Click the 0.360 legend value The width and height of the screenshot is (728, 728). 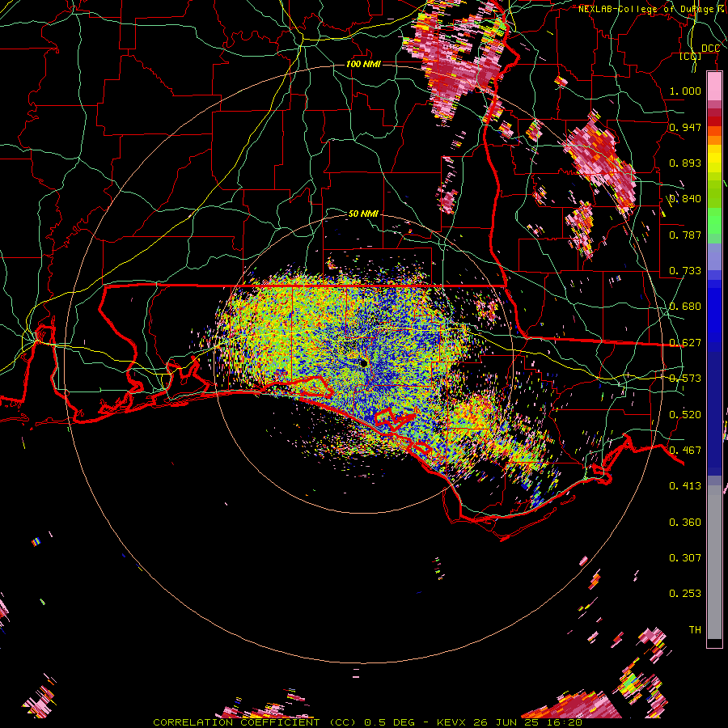click(685, 523)
